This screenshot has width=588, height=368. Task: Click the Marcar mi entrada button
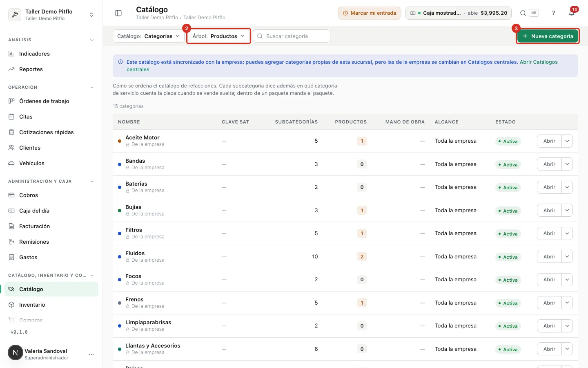point(369,13)
